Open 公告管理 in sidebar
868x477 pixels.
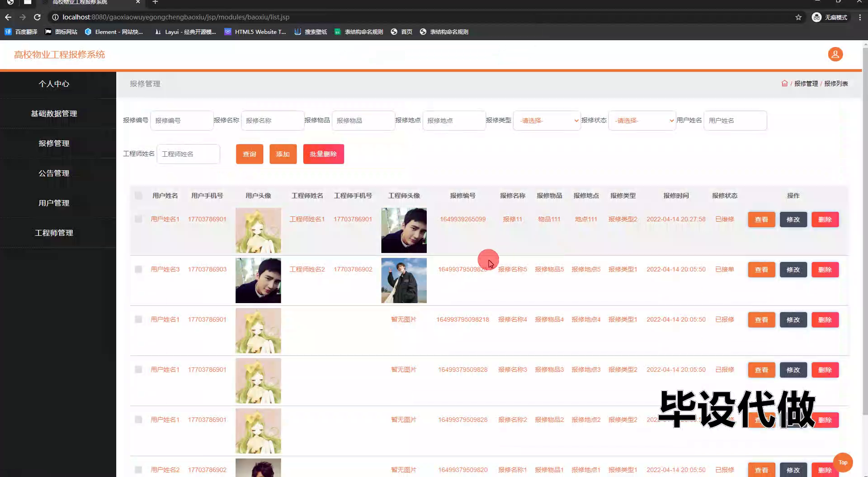pos(54,173)
